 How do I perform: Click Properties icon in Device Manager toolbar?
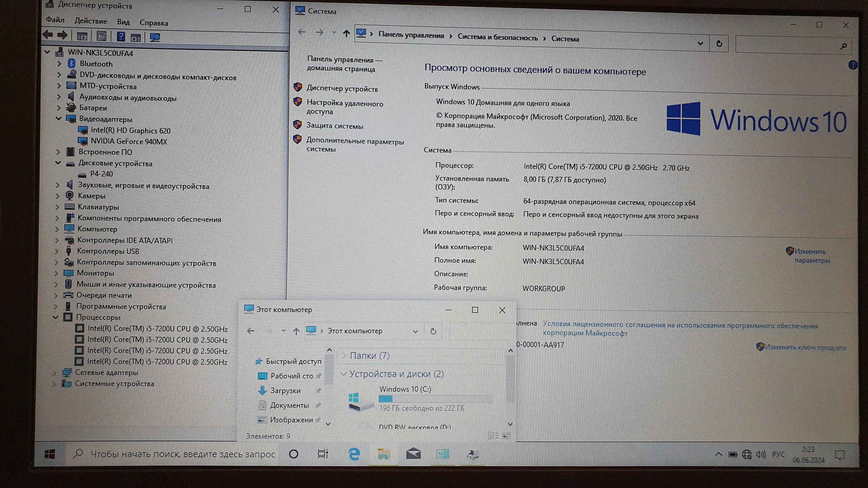tap(101, 36)
